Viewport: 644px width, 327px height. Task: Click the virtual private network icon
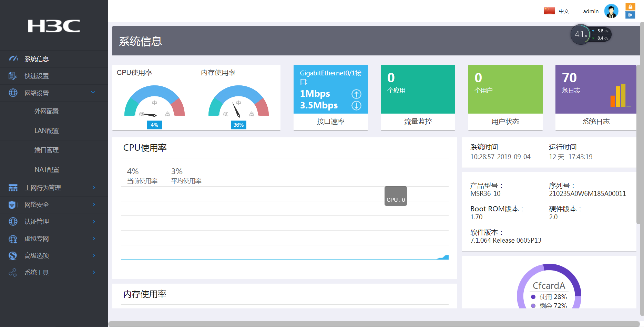(13, 239)
